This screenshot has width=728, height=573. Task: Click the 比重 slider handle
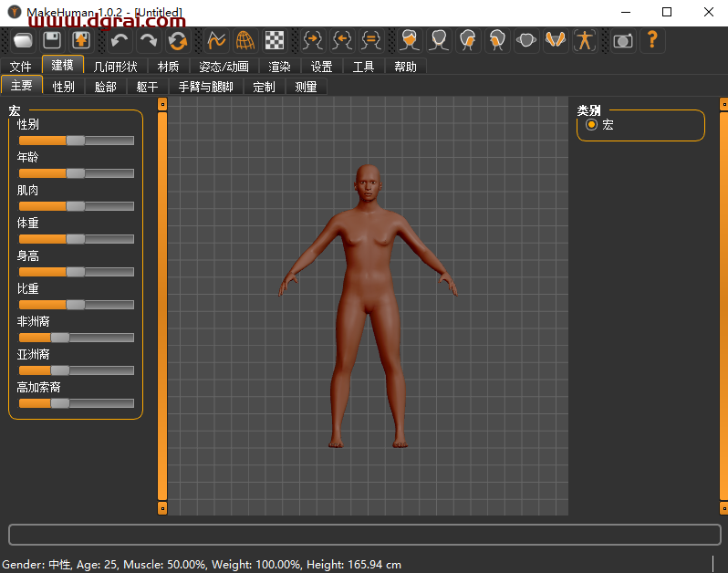click(76, 305)
